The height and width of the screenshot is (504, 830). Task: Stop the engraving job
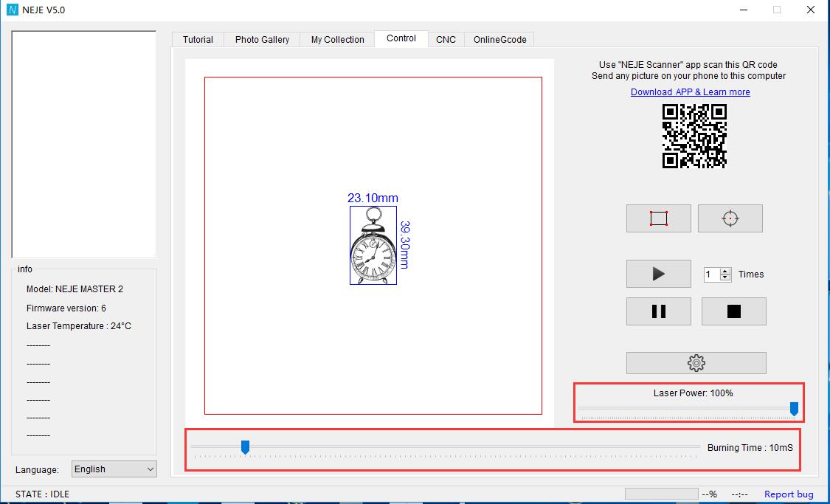733,311
